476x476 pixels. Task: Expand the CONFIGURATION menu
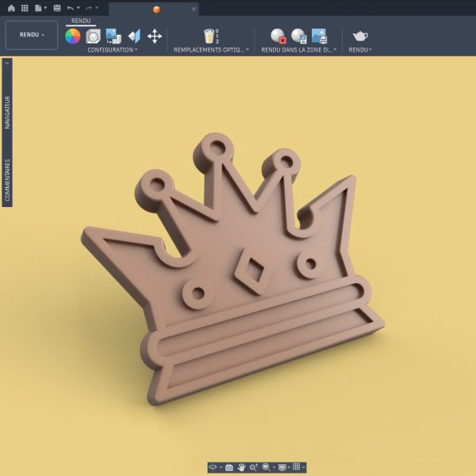click(x=113, y=50)
